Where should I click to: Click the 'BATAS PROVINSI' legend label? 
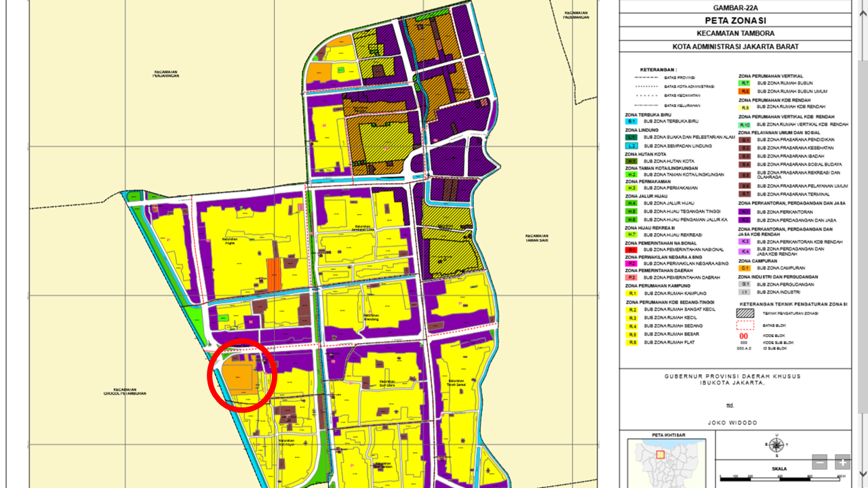pos(679,78)
